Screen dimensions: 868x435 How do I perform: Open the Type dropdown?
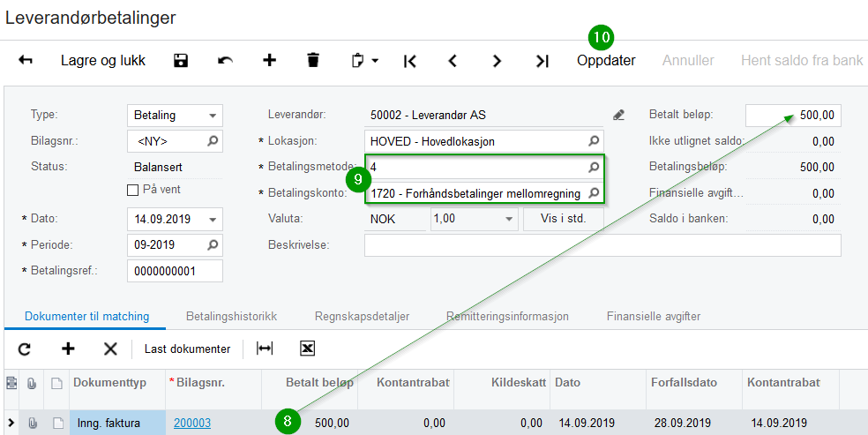(x=213, y=116)
